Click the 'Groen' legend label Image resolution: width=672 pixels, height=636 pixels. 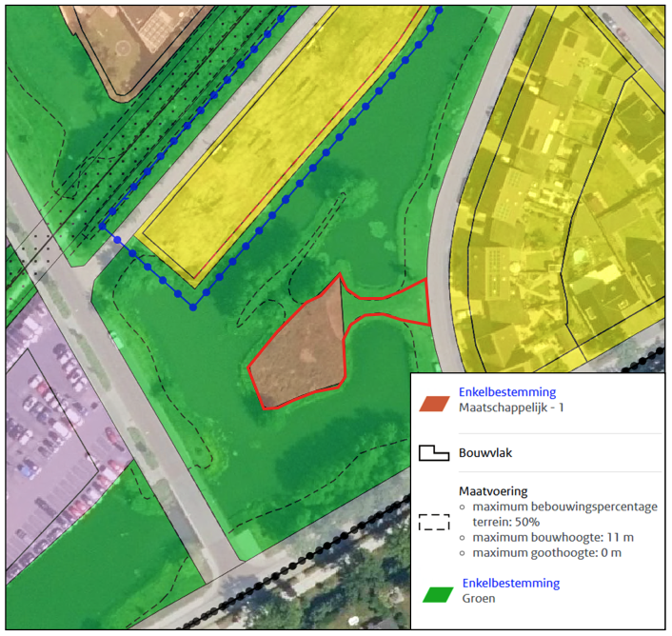click(x=478, y=598)
